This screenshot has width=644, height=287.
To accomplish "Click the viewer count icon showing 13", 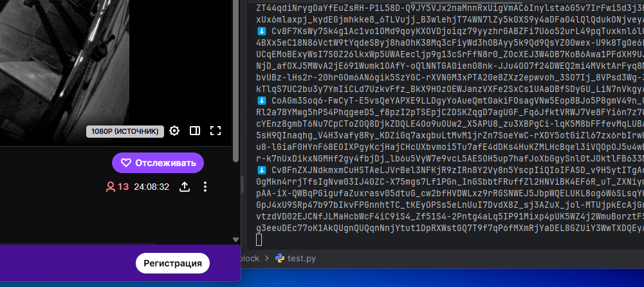I will pos(110,187).
